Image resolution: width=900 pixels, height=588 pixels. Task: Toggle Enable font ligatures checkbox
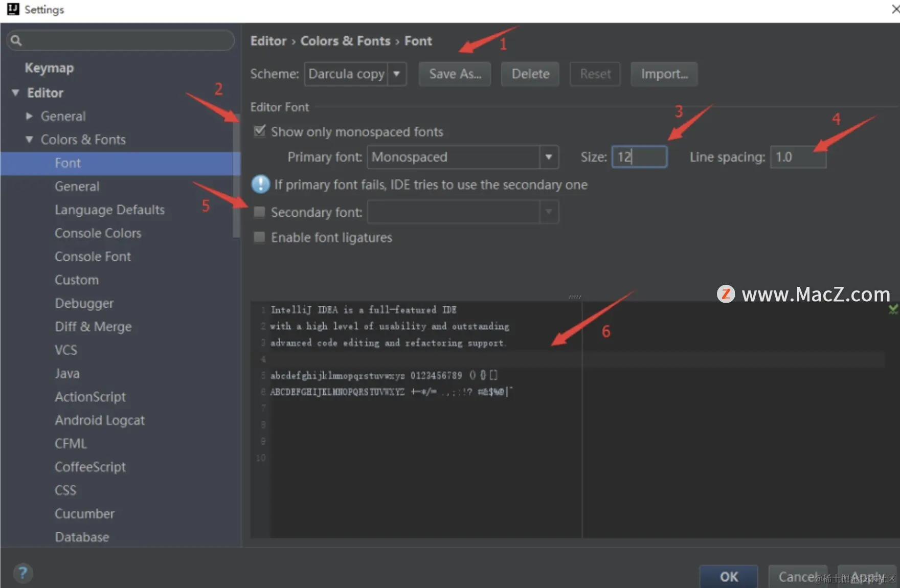click(260, 237)
